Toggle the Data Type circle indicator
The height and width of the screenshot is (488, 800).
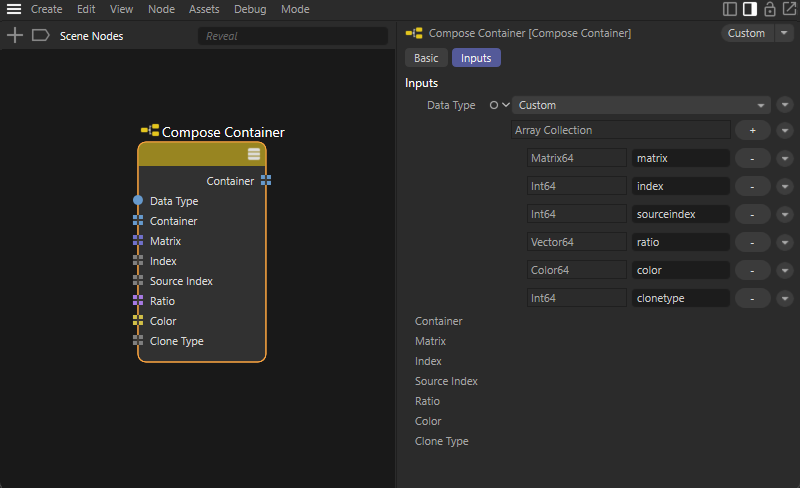(x=492, y=105)
